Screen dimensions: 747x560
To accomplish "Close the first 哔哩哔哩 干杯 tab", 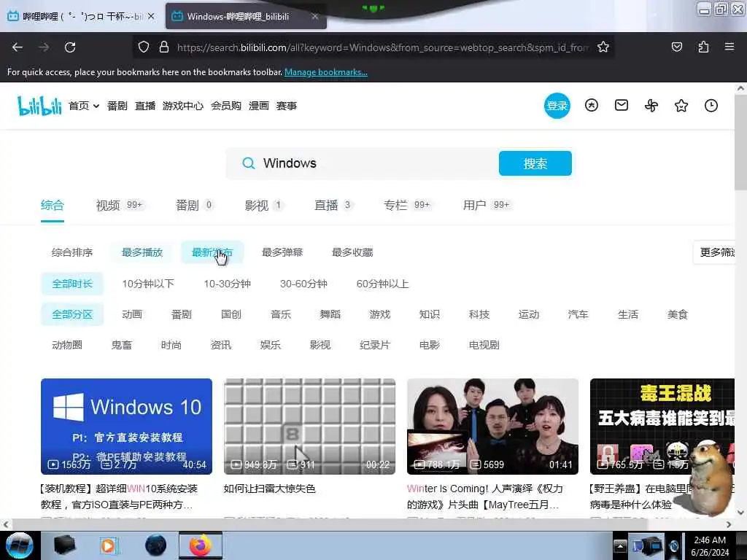I will click(x=151, y=16).
